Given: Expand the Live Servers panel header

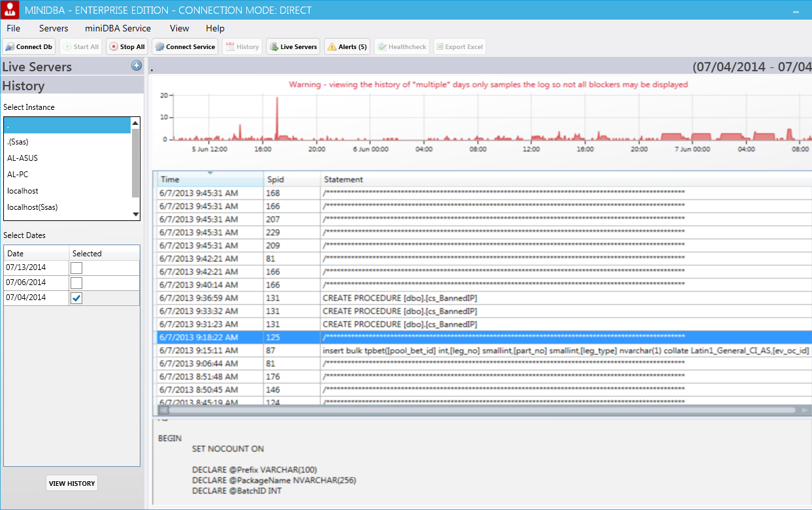Looking at the screenshot, I should [x=72, y=67].
